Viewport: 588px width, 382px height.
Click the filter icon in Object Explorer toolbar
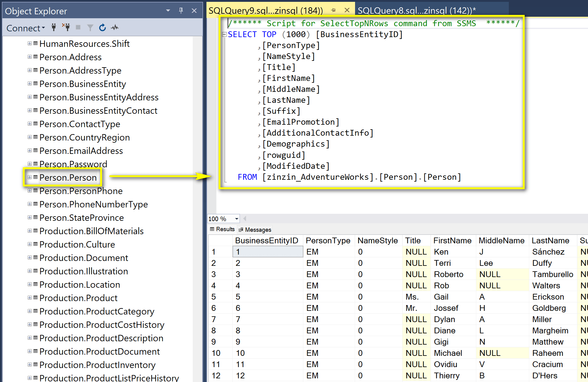(90, 28)
